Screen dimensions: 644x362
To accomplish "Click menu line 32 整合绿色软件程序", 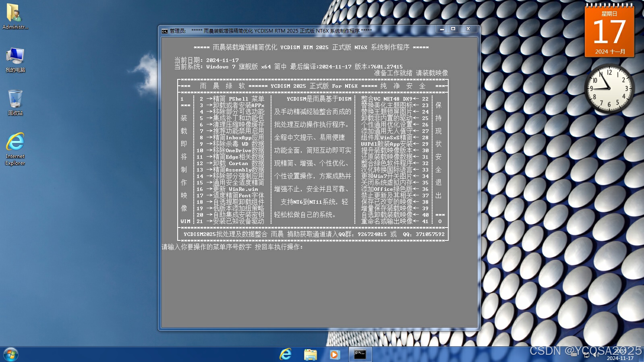I will (x=395, y=163).
